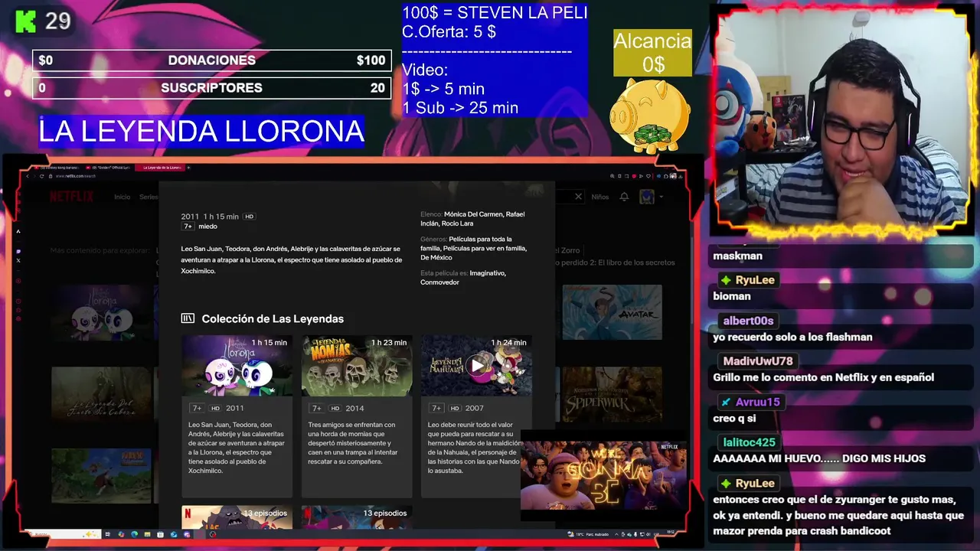Viewport: 980px width, 551px height.
Task: Open a new browser tab with plus
Action: pos(188,168)
